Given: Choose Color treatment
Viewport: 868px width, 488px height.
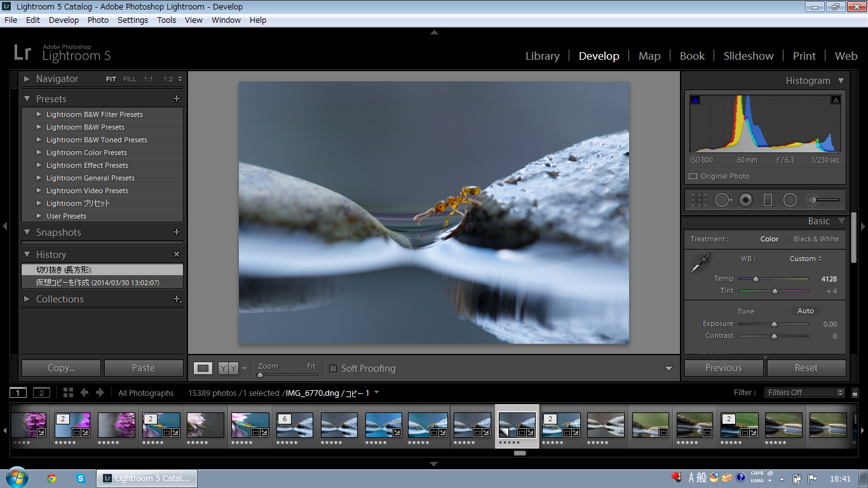Looking at the screenshot, I should 770,239.
